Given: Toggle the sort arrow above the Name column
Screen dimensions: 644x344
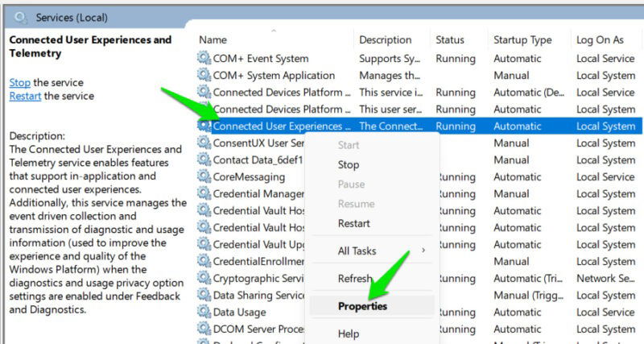Looking at the screenshot, I should click(274, 31).
